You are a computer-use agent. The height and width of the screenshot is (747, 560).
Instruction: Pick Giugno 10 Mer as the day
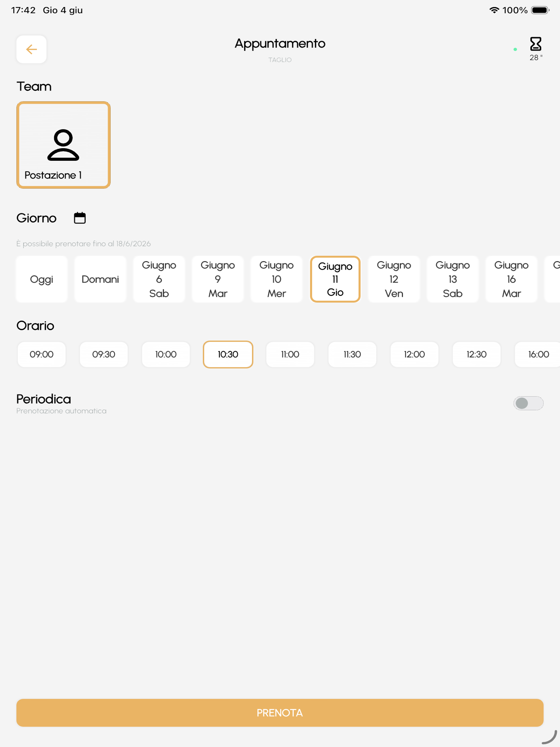(277, 279)
